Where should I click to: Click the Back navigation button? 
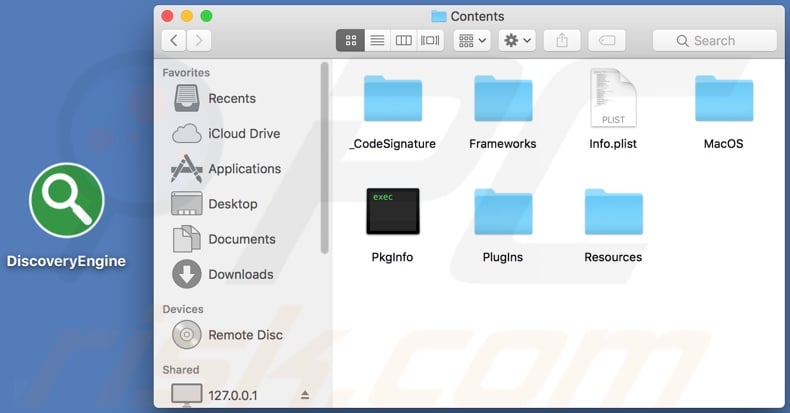click(x=174, y=41)
